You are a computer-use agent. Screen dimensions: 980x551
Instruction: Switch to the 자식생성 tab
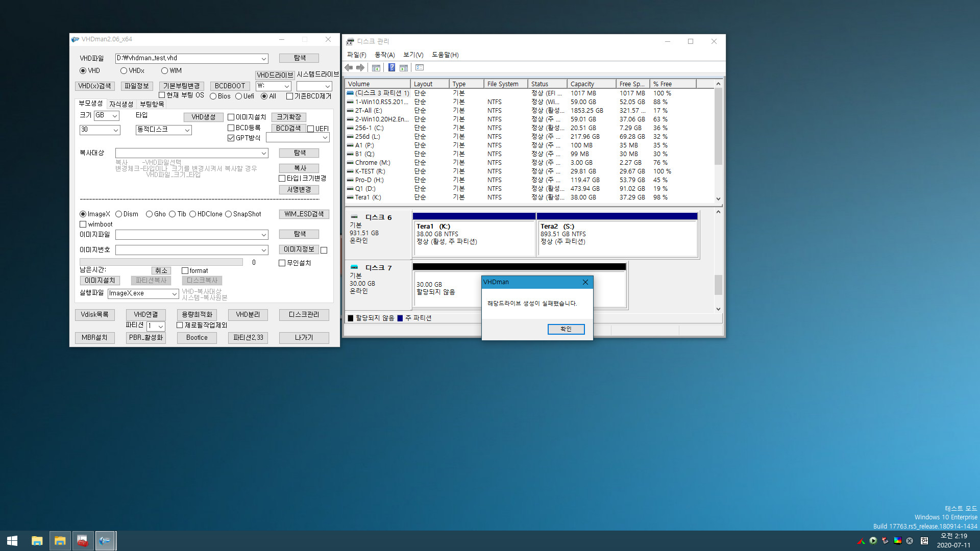(121, 104)
